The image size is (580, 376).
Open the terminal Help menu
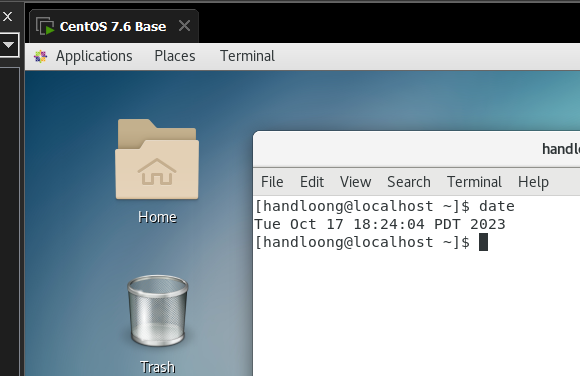(x=533, y=182)
